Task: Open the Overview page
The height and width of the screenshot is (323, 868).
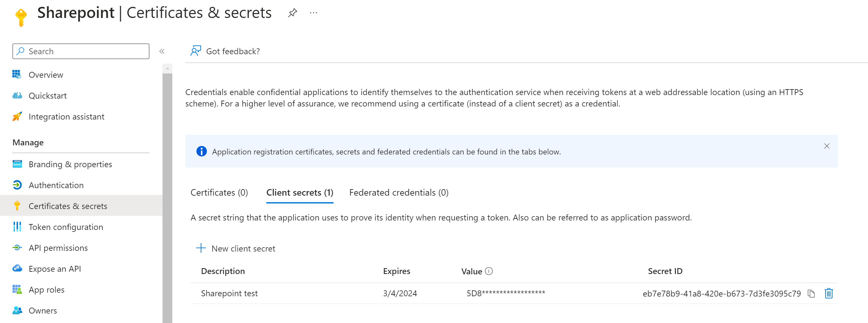Action: tap(46, 75)
